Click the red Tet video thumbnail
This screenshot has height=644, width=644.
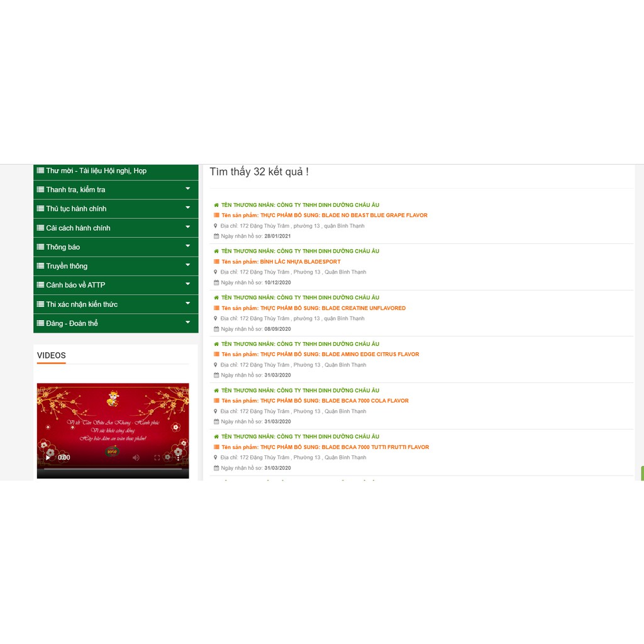click(x=113, y=430)
